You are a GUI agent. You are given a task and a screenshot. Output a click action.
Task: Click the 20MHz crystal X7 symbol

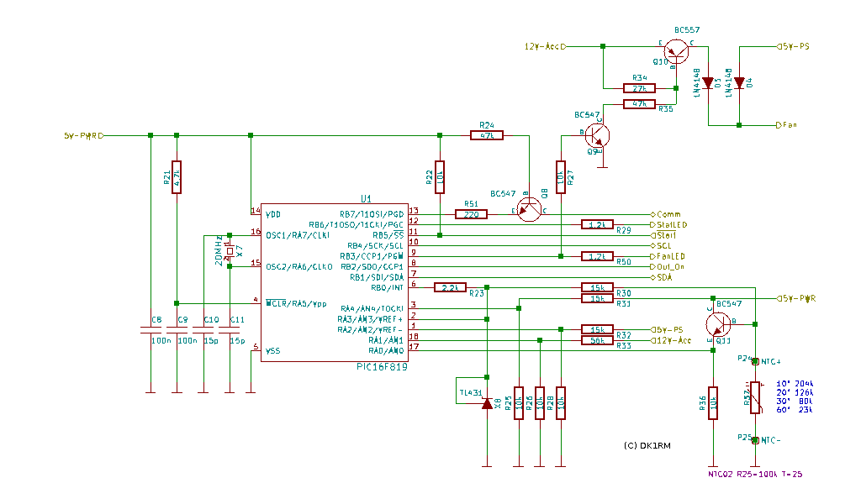pyautogui.click(x=229, y=250)
